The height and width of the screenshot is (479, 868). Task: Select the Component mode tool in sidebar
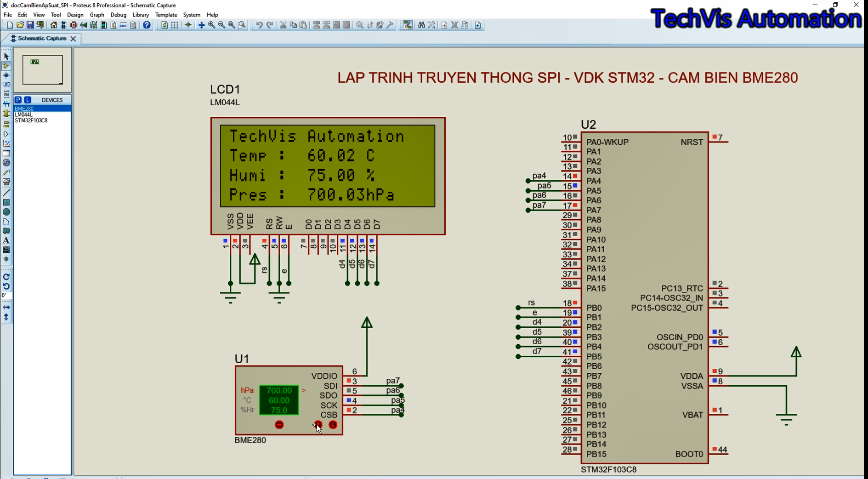(6, 66)
